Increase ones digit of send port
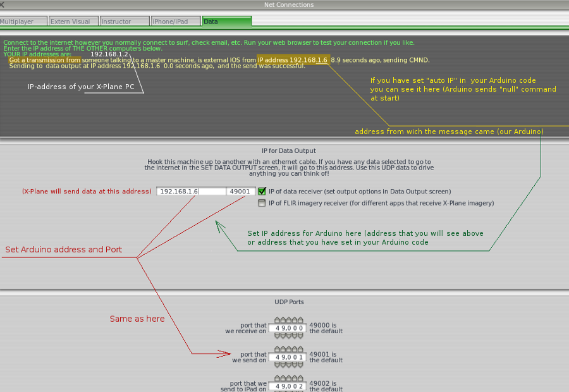This screenshot has height=392, width=569. (x=300, y=349)
